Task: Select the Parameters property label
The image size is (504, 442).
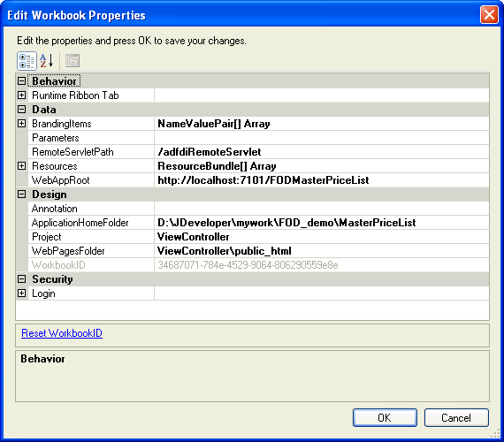Action: [x=56, y=138]
